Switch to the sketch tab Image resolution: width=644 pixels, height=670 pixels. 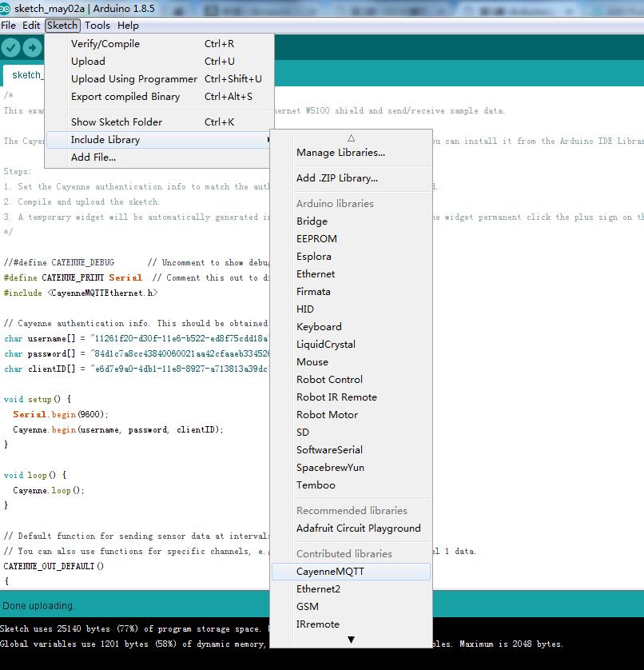pos(24,75)
